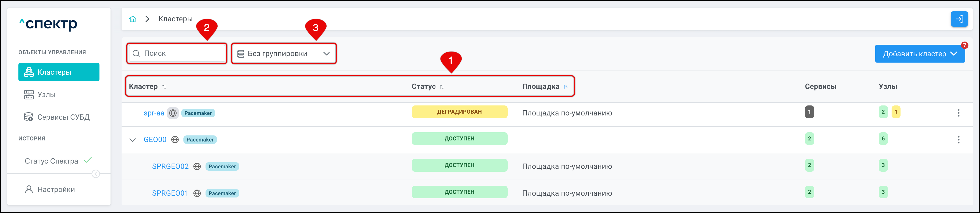Viewport: 980px width, 213px height.
Task: Sort table by Площадка column
Action: [565, 87]
